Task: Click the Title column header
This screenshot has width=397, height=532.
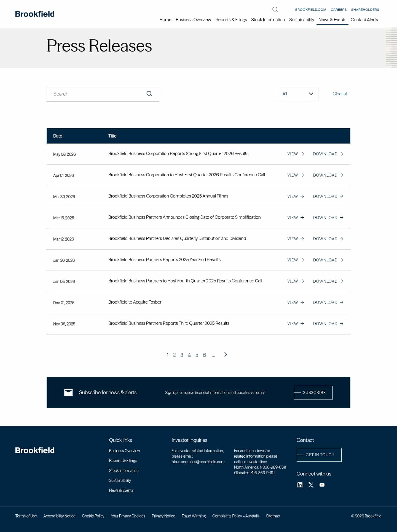Action: coord(112,136)
